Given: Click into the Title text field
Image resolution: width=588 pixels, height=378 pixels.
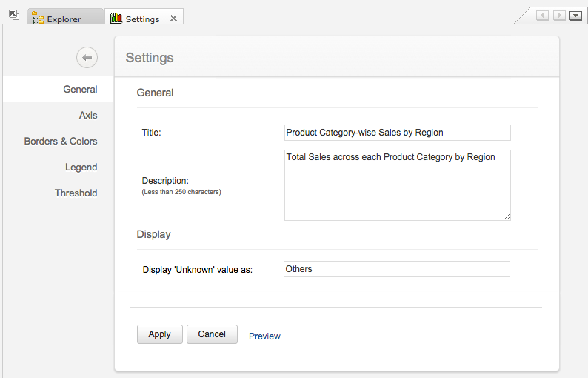Looking at the screenshot, I should tap(397, 133).
